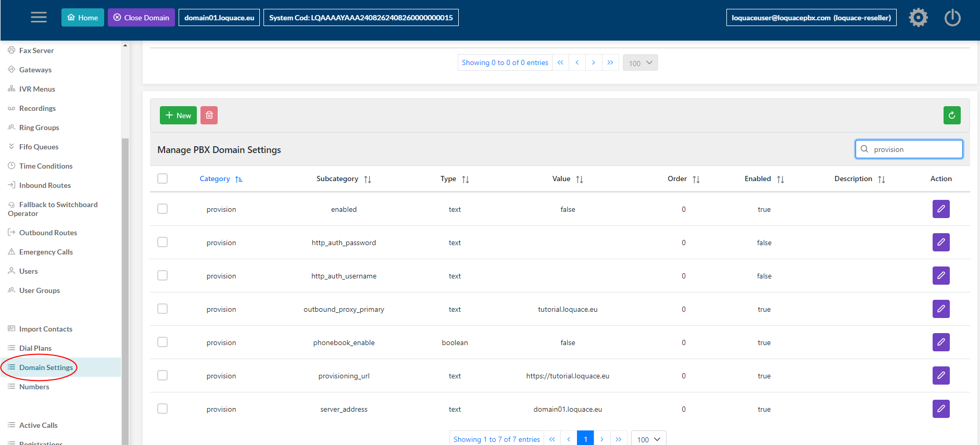
Task: Check the server_address row checkbox
Action: (162, 409)
